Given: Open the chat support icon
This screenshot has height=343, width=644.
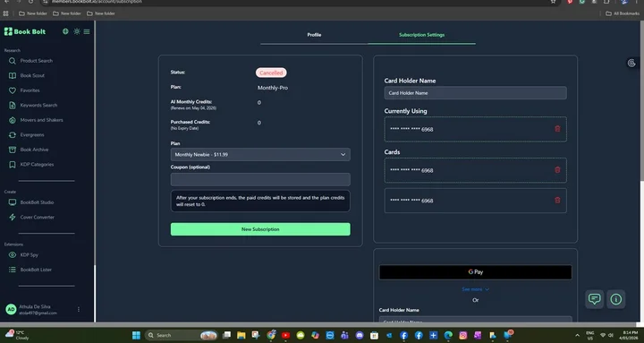Looking at the screenshot, I should [x=594, y=299].
